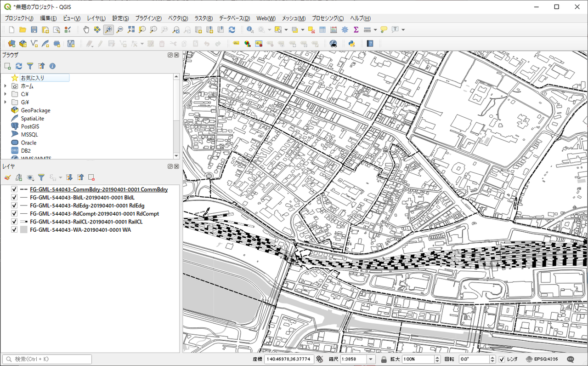Hide the CommBdry layer

pyautogui.click(x=14, y=189)
